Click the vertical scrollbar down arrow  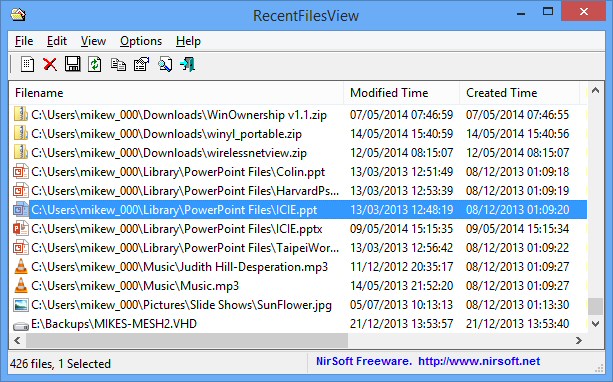(595, 324)
